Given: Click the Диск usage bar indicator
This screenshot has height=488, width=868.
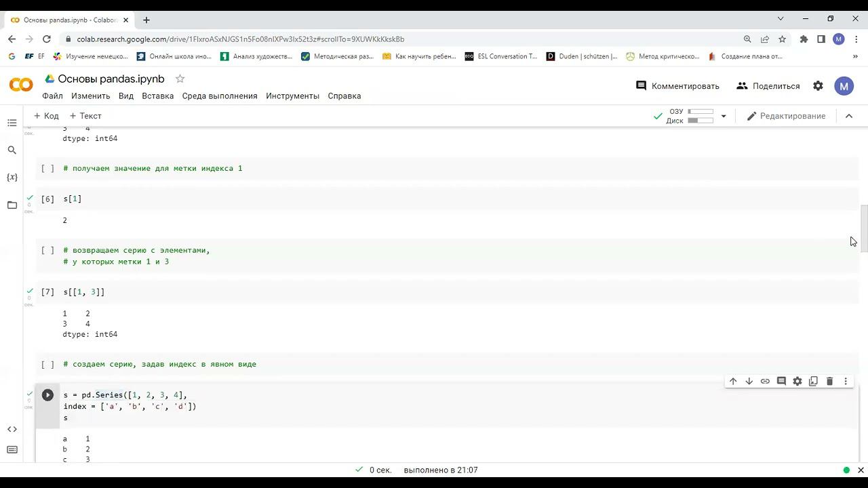Looking at the screenshot, I should coord(701,121).
